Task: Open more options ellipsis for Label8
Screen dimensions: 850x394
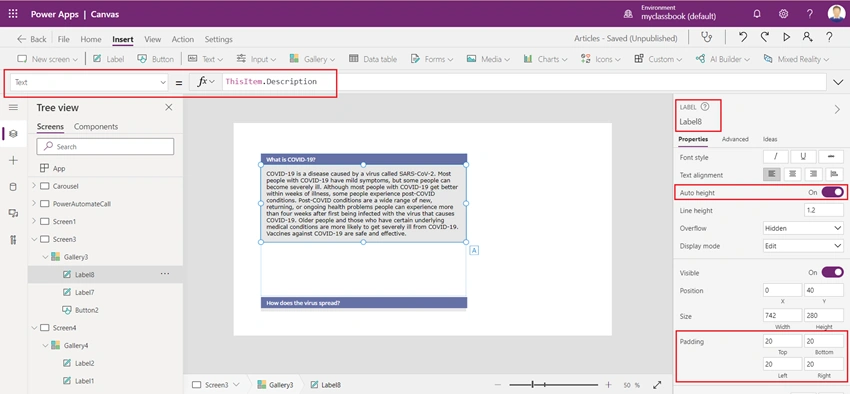Action: point(165,274)
